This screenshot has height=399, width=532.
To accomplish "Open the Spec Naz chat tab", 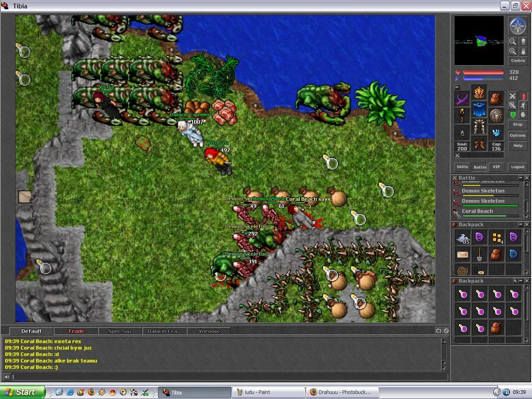I will [120, 331].
